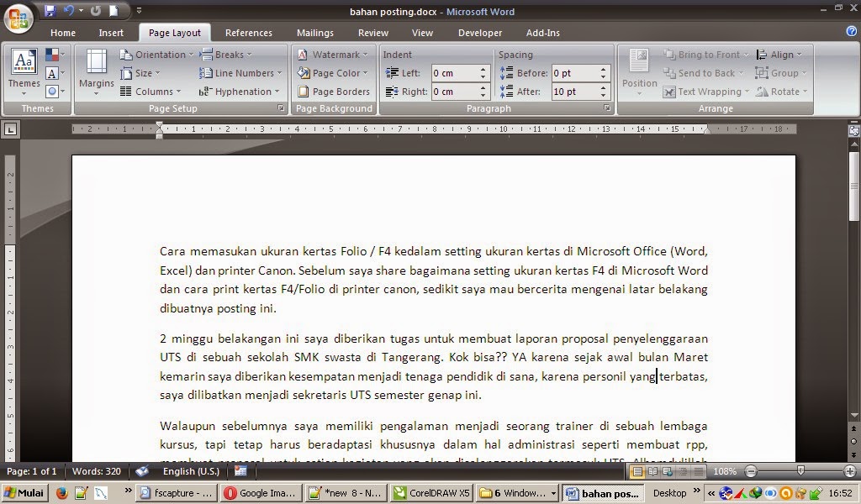Open the Themes gallery
861x504 pixels.
click(x=24, y=72)
